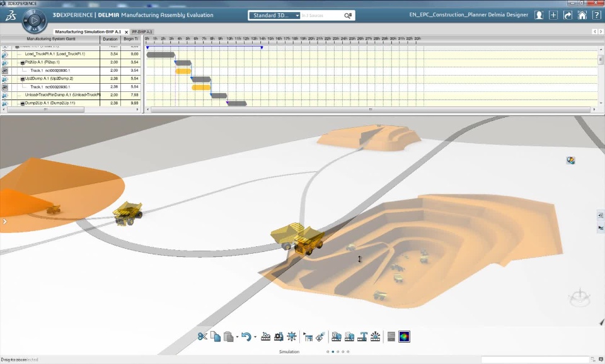Click the scenario terrain icon after Undo
This screenshot has height=364, width=605.
[265, 337]
